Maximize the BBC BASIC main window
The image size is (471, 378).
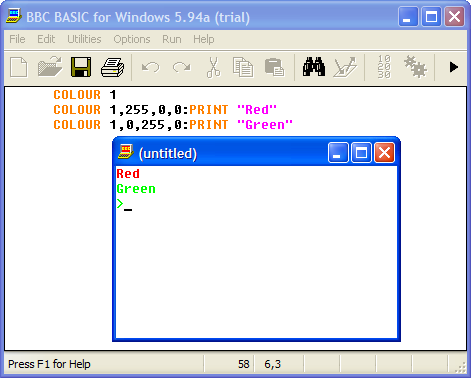pyautogui.click(x=431, y=16)
